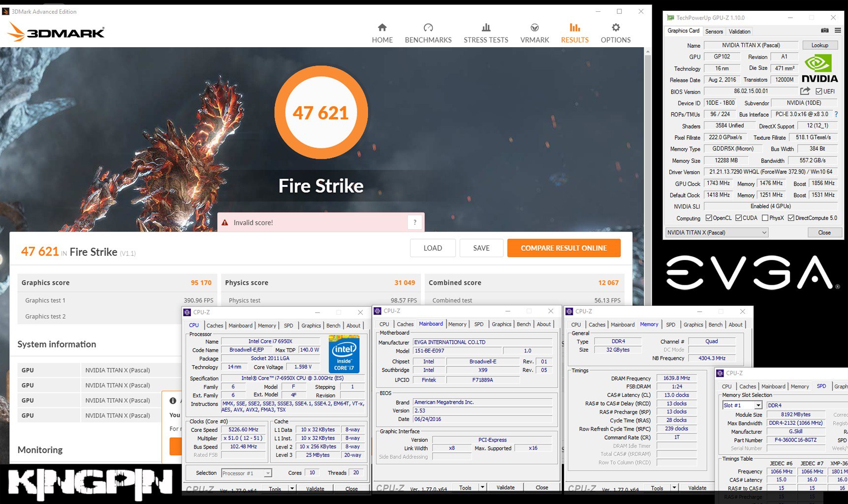Click the Combined score 12 067 value
The image size is (848, 504).
tap(608, 283)
